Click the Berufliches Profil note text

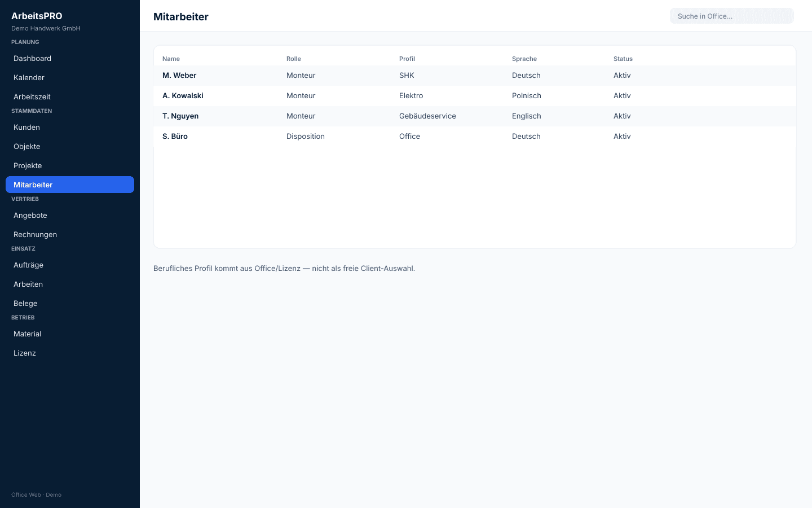pyautogui.click(x=284, y=268)
